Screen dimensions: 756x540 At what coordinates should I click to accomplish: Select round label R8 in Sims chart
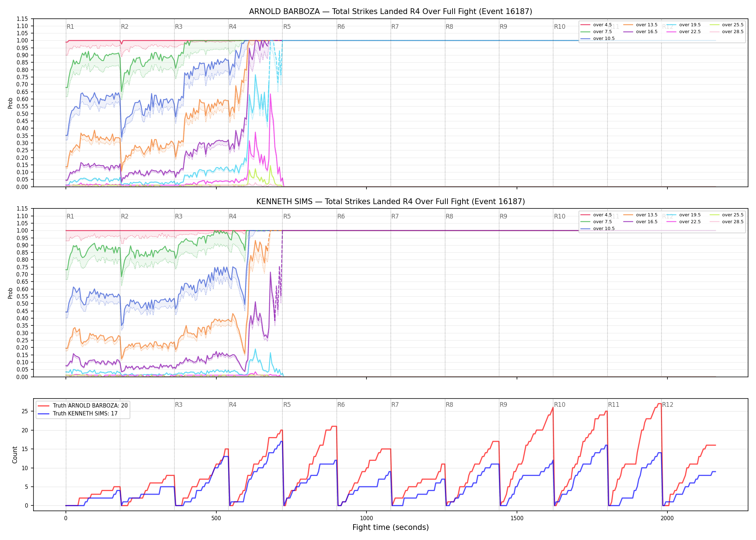click(x=449, y=216)
